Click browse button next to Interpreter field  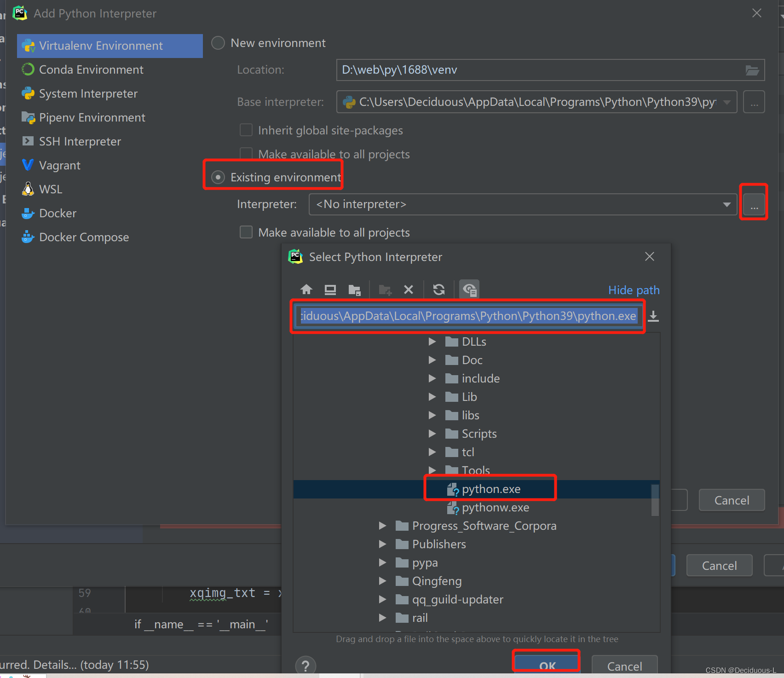[754, 204]
